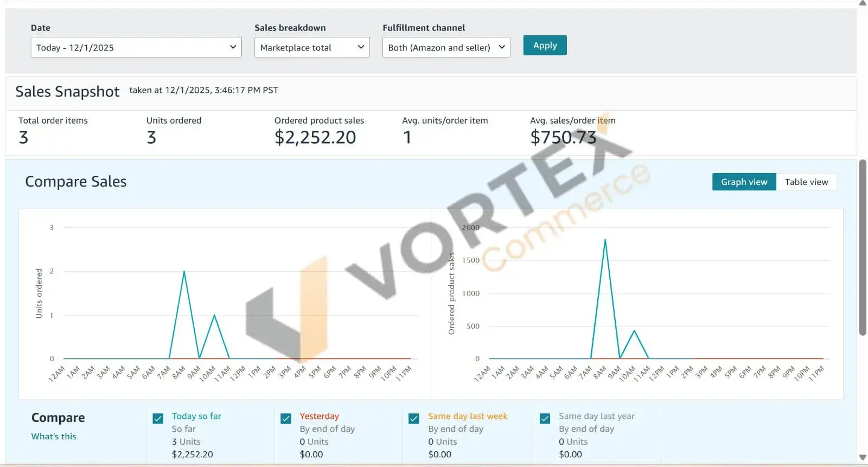868x467 pixels.
Task: Open the Fulfillment channel dropdown
Action: [x=446, y=47]
